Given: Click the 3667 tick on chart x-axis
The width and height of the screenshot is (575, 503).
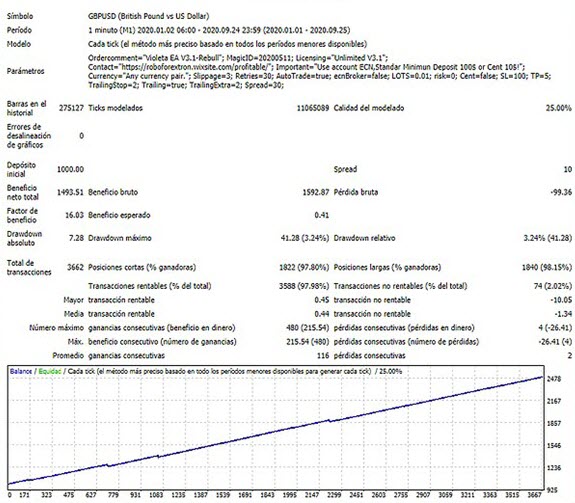Looking at the screenshot, I should point(534,495).
